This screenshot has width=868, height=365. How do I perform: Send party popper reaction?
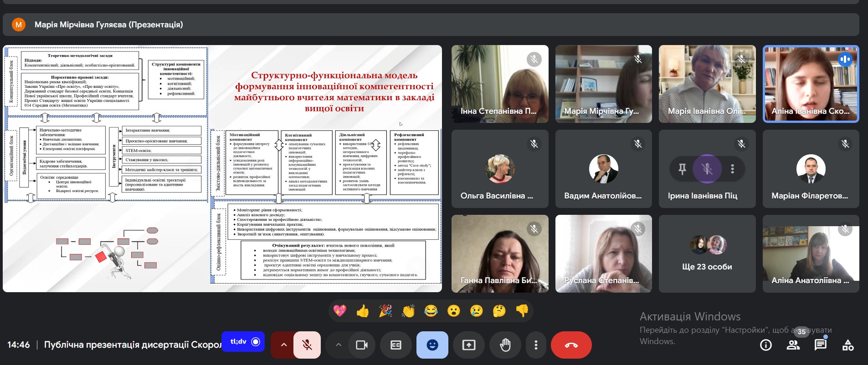pyautogui.click(x=385, y=311)
